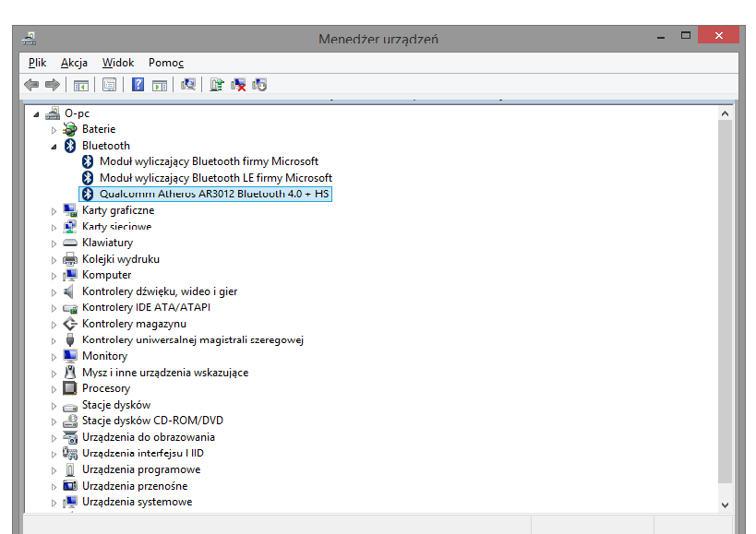Viewport: 756px width, 534px height.
Task: Scan for hardware changes toolbar icon
Action: point(188,85)
